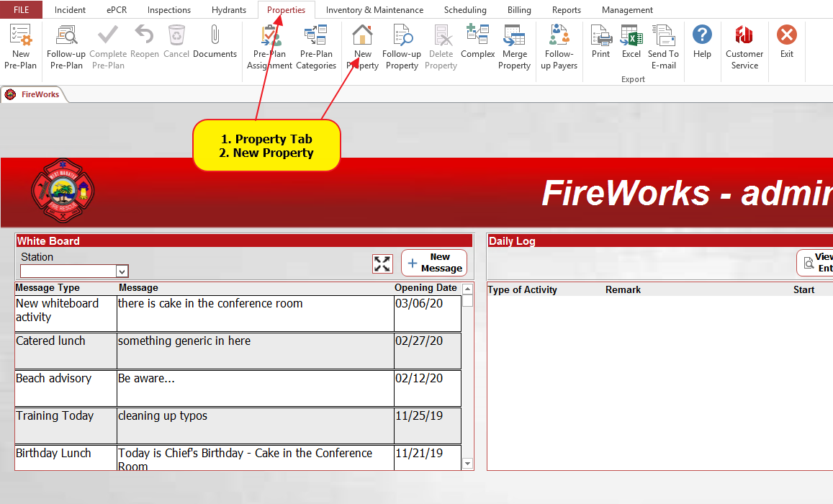Click the date 02/27/20
833x504 pixels.
[418, 341]
